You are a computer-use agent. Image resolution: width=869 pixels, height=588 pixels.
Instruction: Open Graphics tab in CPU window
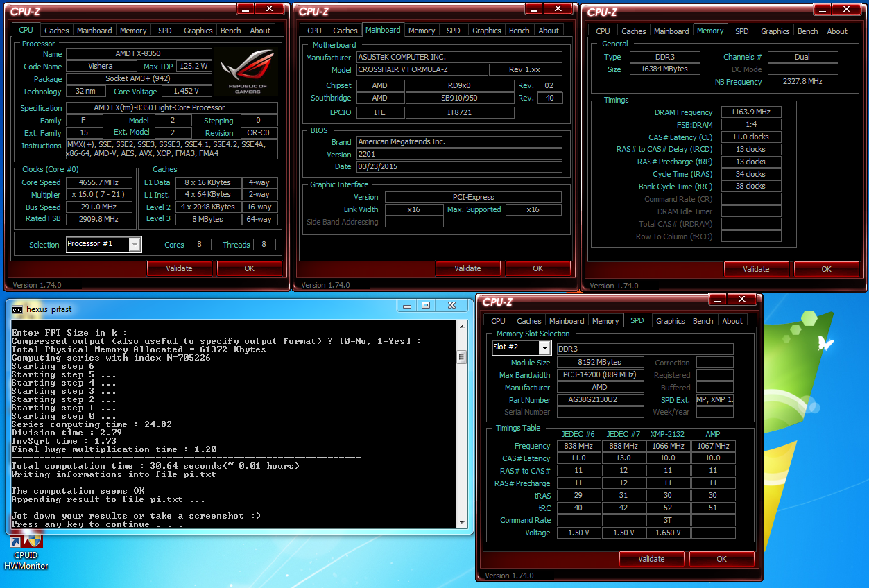tap(198, 31)
